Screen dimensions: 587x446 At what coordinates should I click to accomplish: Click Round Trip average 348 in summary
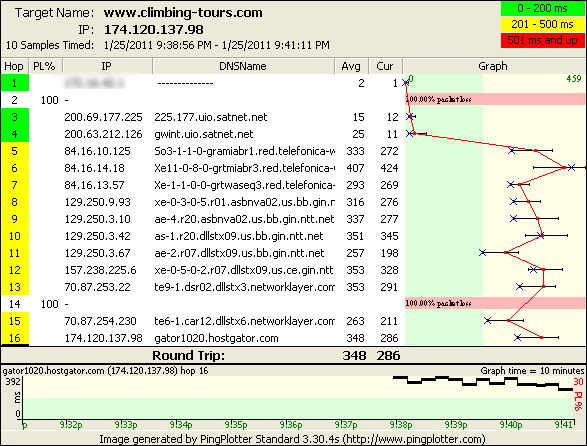tap(354, 355)
